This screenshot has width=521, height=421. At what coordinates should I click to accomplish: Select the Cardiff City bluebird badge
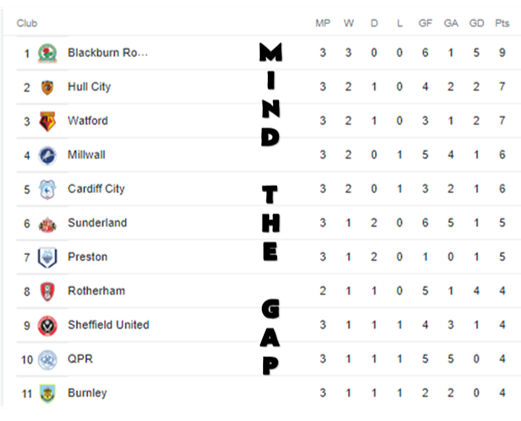[47, 189]
